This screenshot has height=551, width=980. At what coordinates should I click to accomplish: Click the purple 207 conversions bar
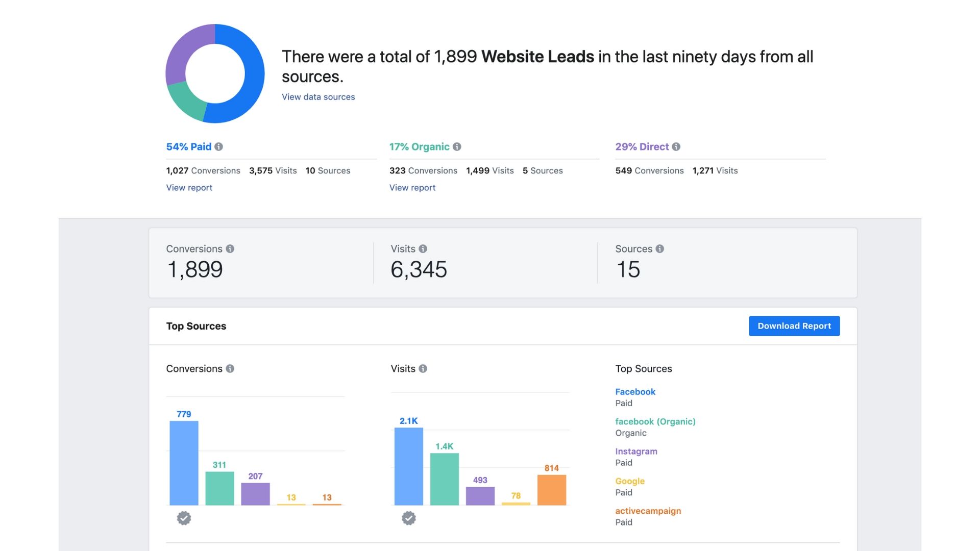tap(255, 494)
